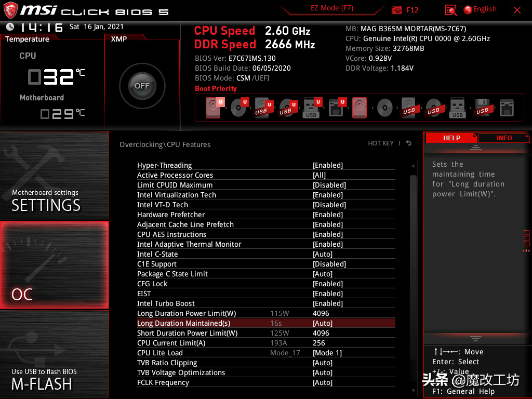Open the M-FLASH BIOS flashing panel

(x=54, y=354)
